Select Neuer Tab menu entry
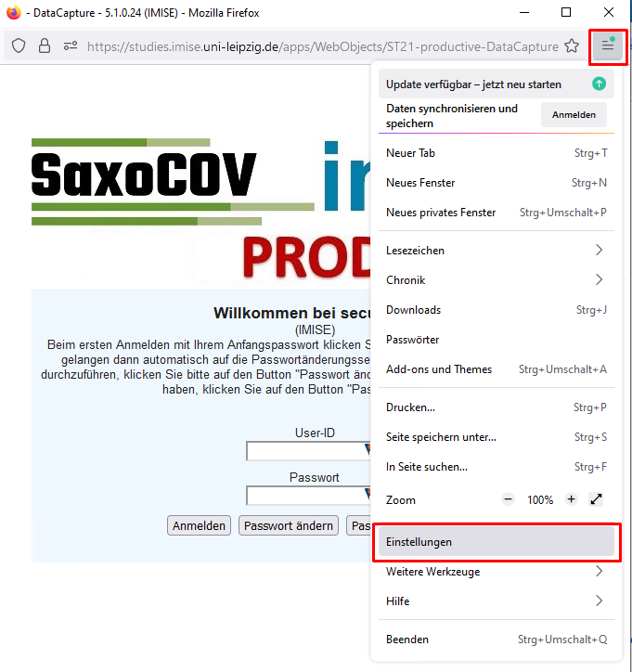 point(497,153)
